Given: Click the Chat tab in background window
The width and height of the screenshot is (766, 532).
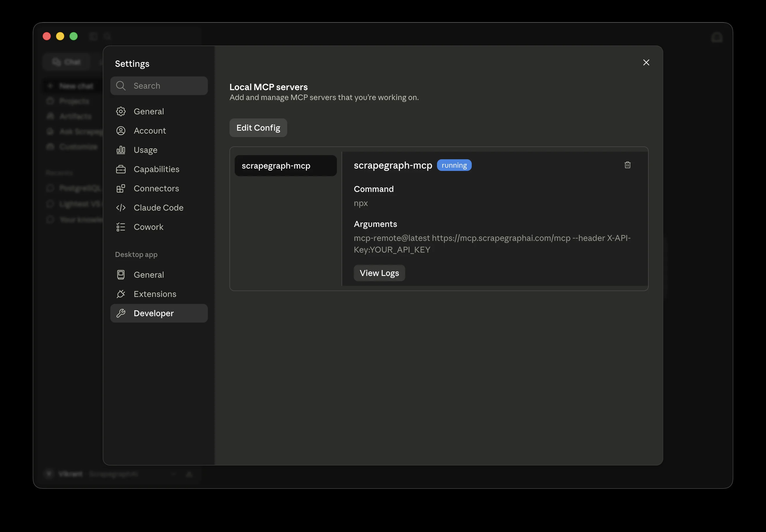Looking at the screenshot, I should (67, 62).
